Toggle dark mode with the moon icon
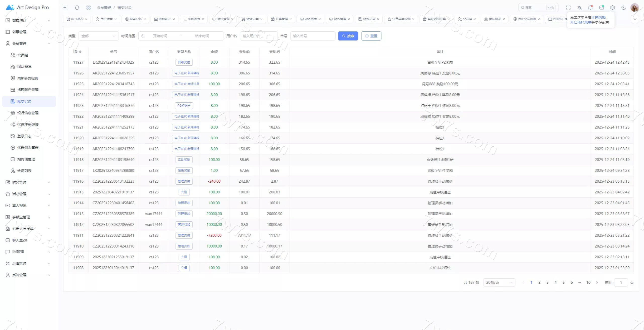Image resolution: width=644 pixels, height=330 pixels. click(x=624, y=8)
